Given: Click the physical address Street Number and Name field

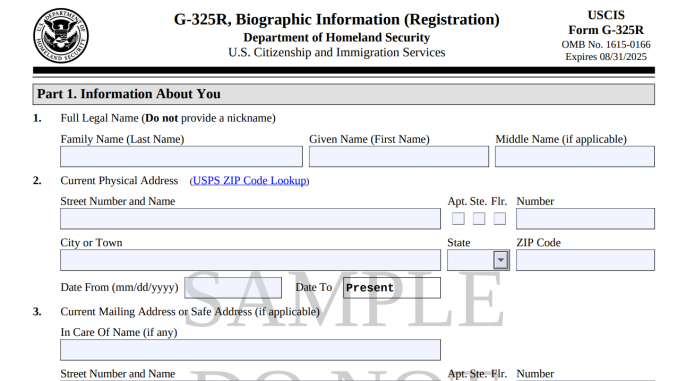Looking at the screenshot, I should [250, 219].
